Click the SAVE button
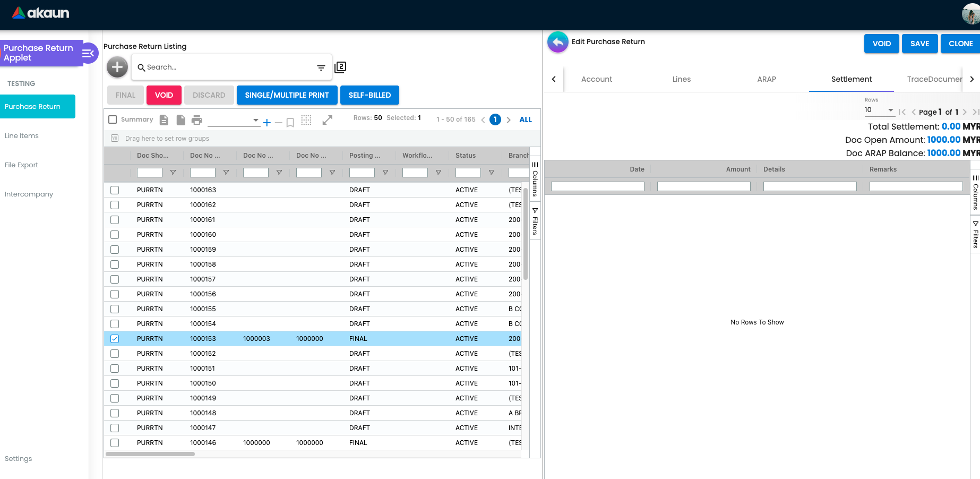This screenshot has width=980, height=479. 919,44
